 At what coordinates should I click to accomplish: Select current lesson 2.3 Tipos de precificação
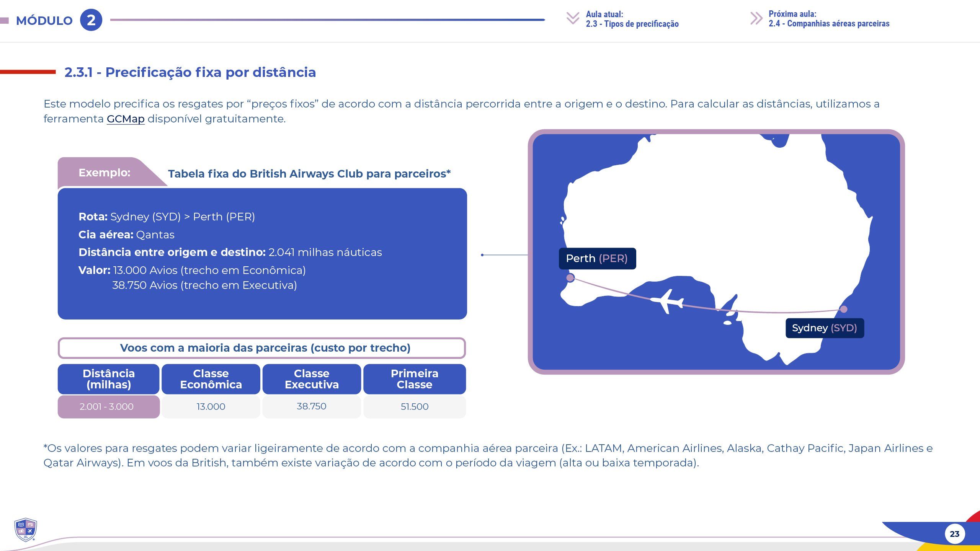click(632, 24)
